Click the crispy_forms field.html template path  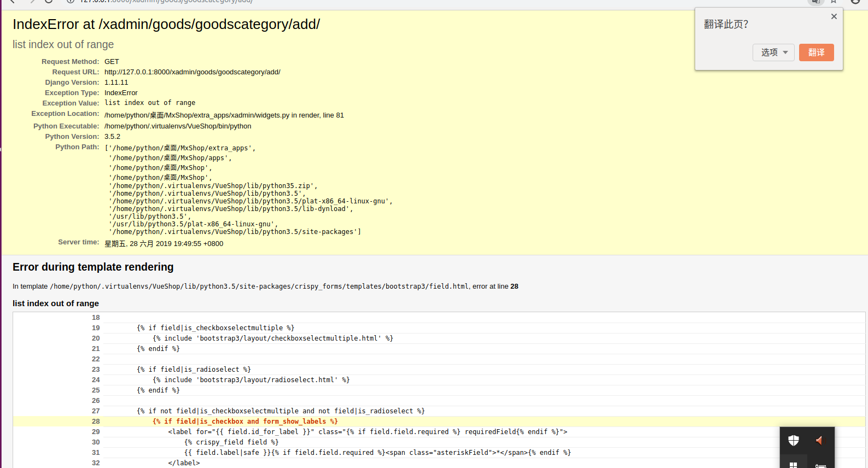[x=259, y=286]
